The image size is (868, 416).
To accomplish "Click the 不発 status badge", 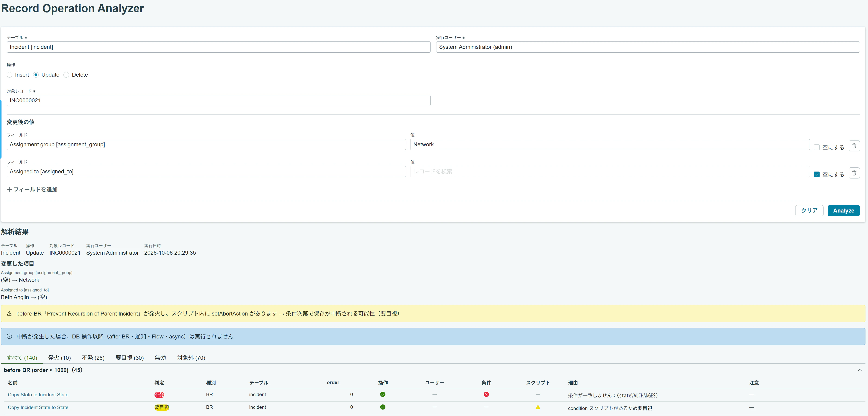I will coord(159,394).
